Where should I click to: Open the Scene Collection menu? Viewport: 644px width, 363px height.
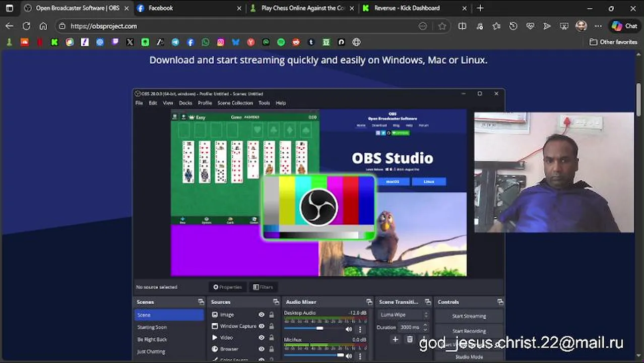tap(235, 103)
